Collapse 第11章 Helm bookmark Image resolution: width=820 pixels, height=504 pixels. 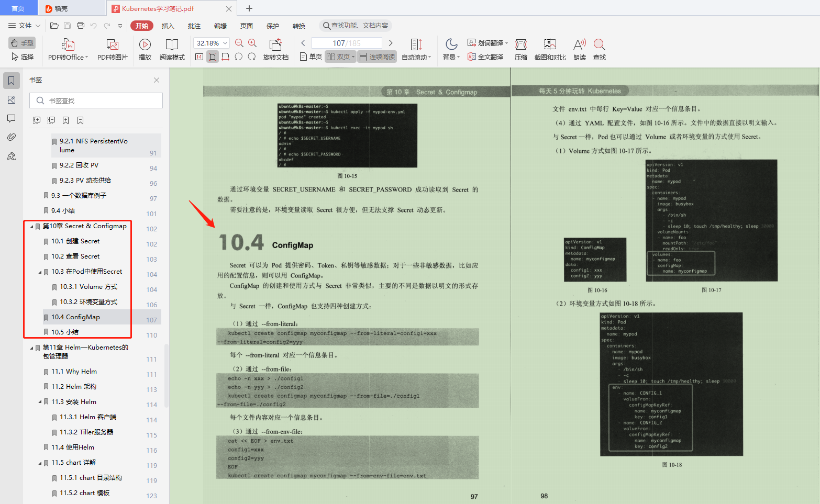(31, 348)
